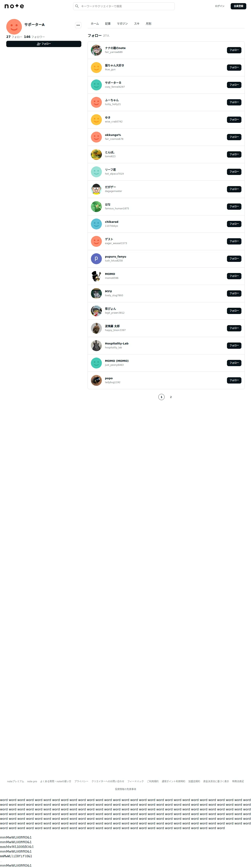Click the popo ladybug avatar
The width and height of the screenshot is (251, 868).
[x=96, y=380]
